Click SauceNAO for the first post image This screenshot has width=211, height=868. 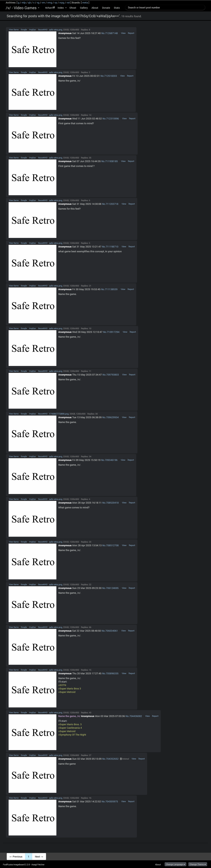[x=43, y=30]
